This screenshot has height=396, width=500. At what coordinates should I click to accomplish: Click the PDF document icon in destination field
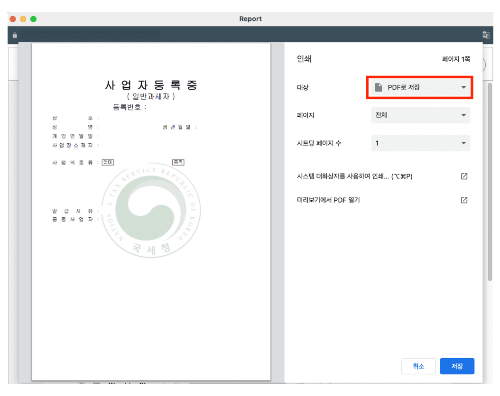point(378,87)
